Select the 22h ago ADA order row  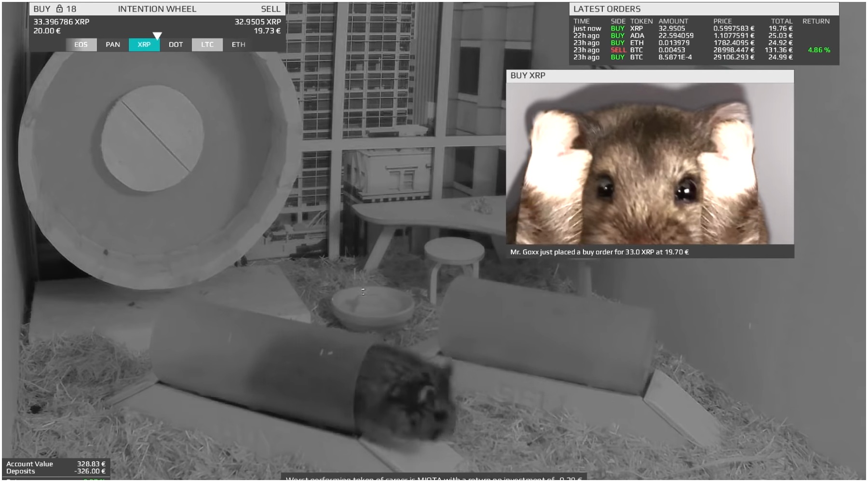[682, 36]
